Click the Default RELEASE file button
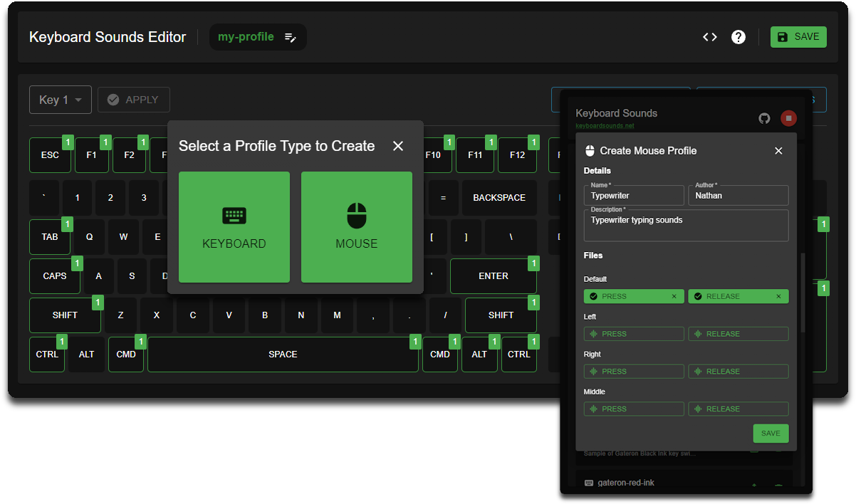 point(738,297)
